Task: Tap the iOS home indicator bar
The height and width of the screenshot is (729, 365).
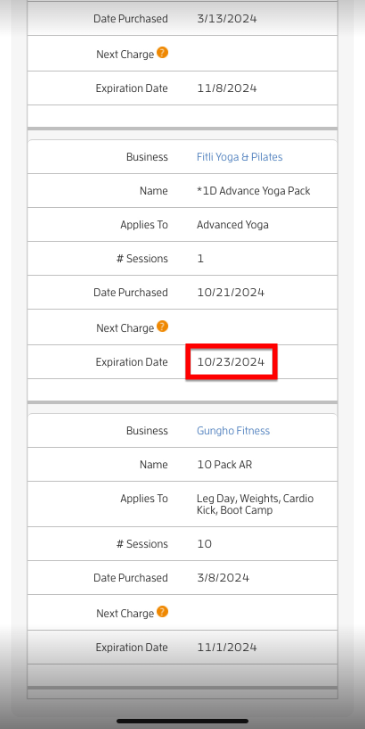Action: 182,721
